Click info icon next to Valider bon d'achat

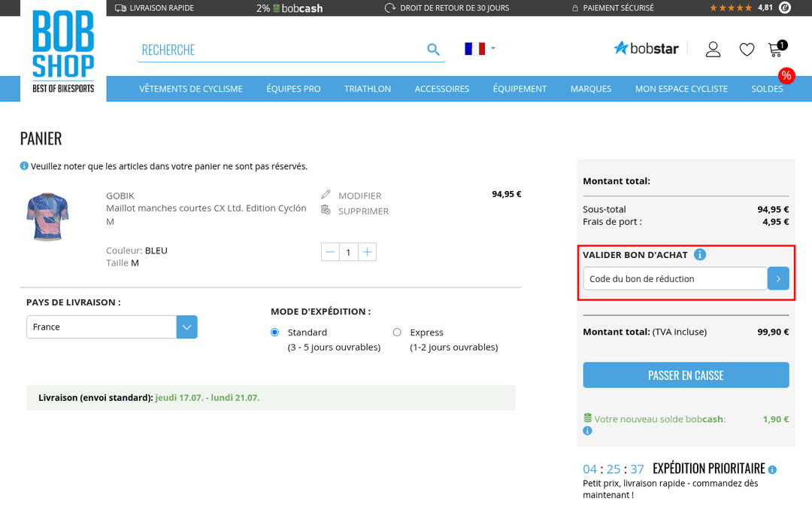(700, 254)
